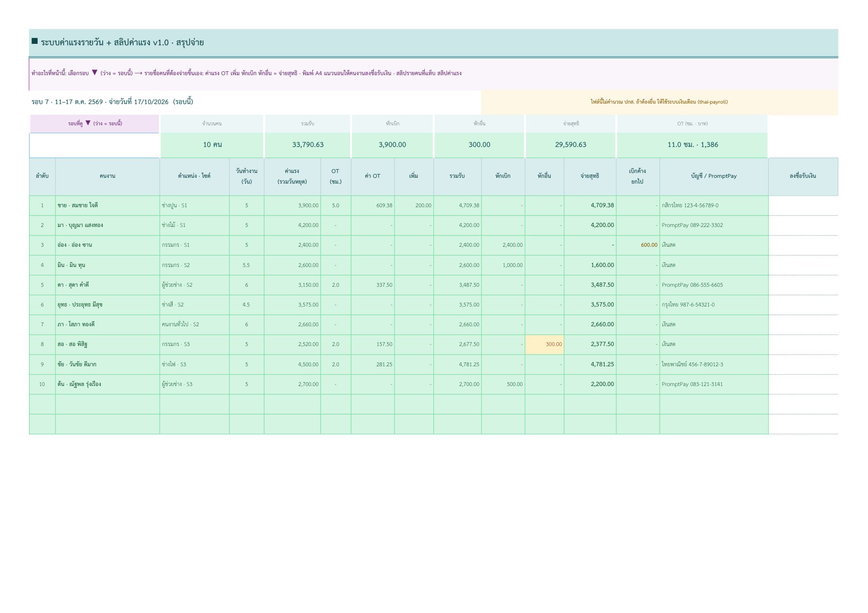
Task: Click total net pay 29,590.63
Action: (570, 145)
